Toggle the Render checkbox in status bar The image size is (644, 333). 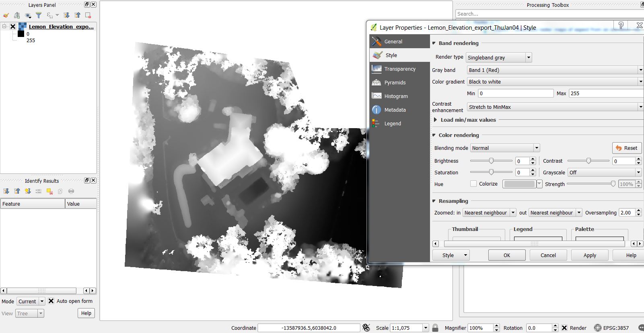[x=564, y=328]
